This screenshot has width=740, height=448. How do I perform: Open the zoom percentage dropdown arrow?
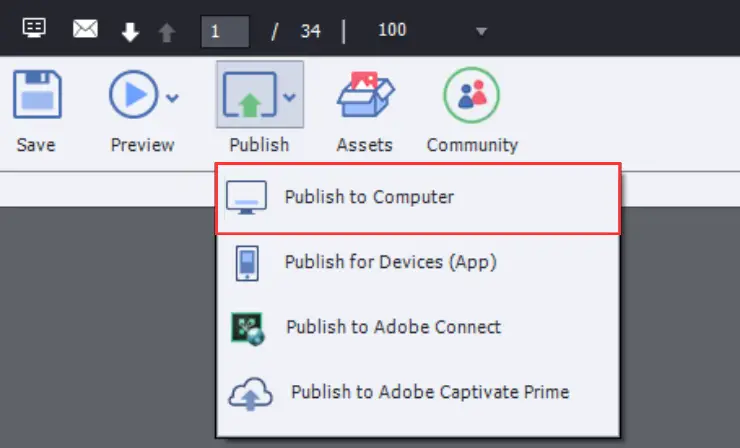click(x=481, y=32)
